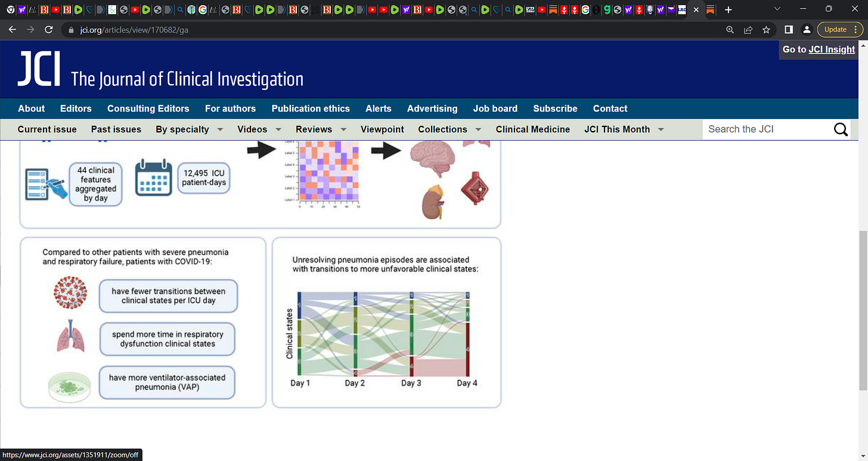Click the browser forward arrow
The width and height of the screenshot is (868, 461).
pos(30,30)
